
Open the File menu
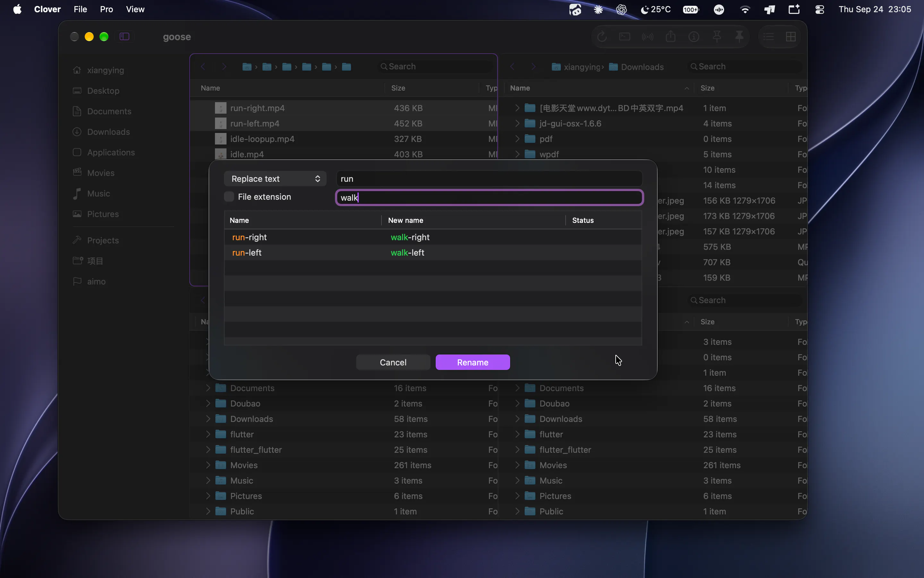(x=80, y=10)
